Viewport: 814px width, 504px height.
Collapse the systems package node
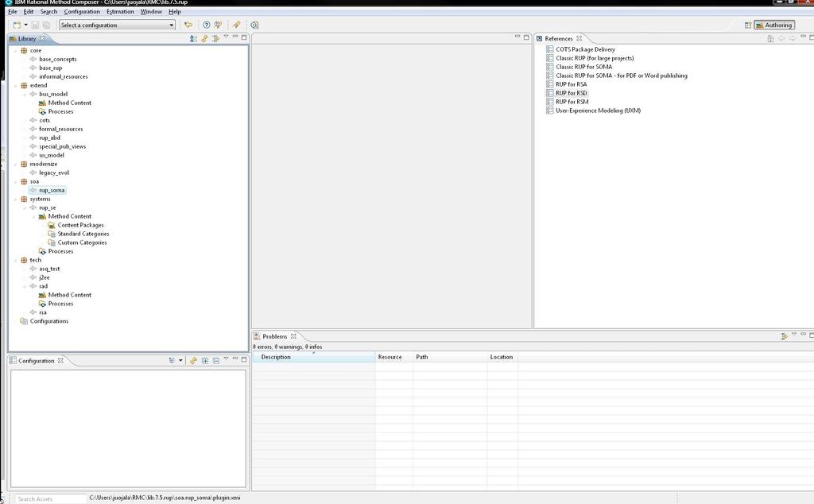(x=16, y=199)
